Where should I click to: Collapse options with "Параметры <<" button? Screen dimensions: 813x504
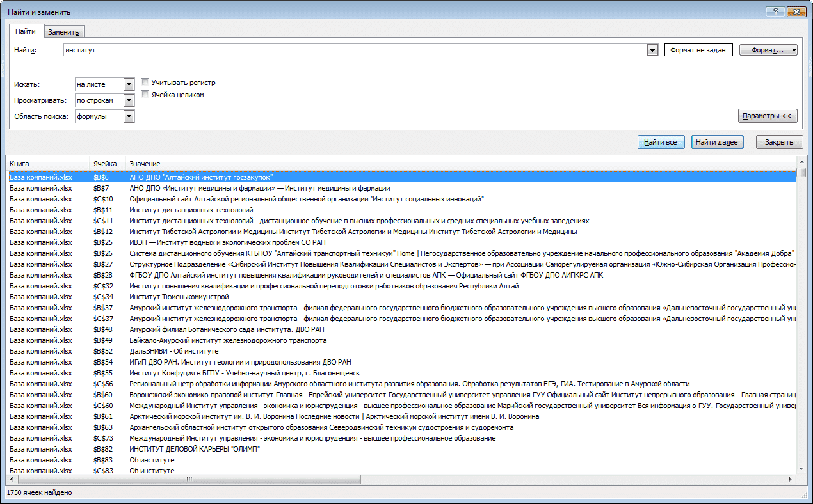[768, 116]
